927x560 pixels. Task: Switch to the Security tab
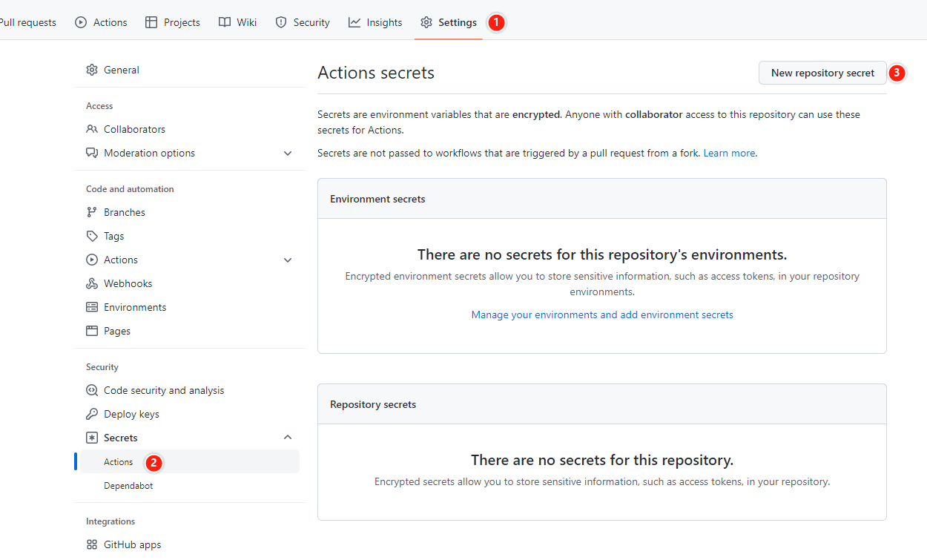pos(303,22)
